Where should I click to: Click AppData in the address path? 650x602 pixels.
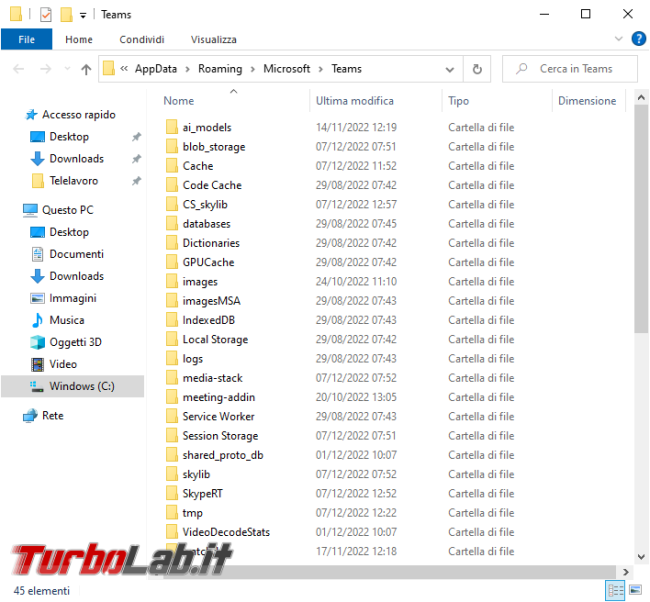pyautogui.click(x=156, y=69)
